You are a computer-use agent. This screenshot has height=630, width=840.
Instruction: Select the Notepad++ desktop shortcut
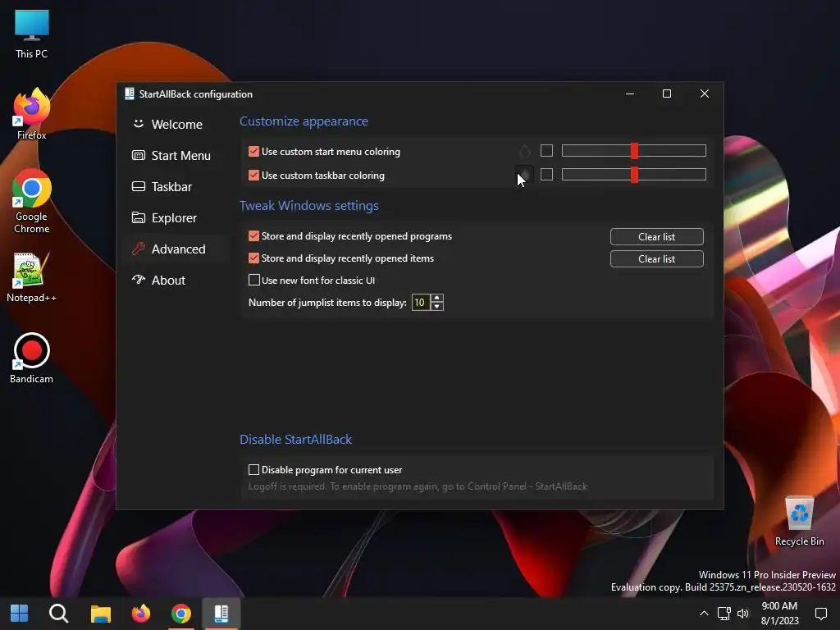point(32,277)
